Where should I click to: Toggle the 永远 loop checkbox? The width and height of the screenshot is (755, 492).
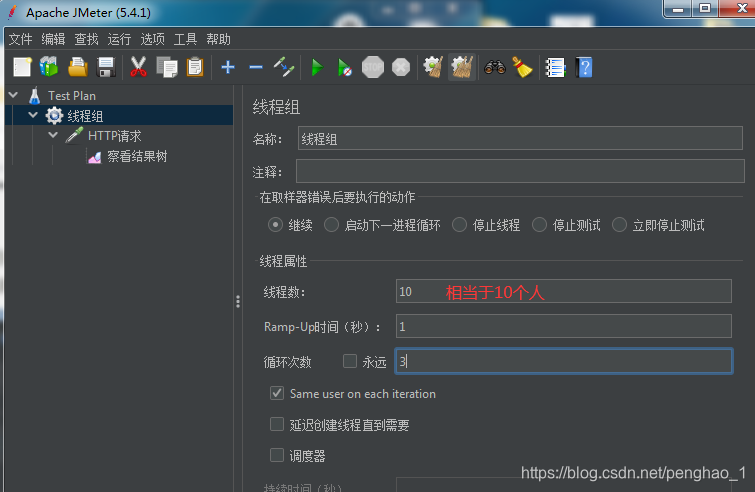(x=350, y=361)
